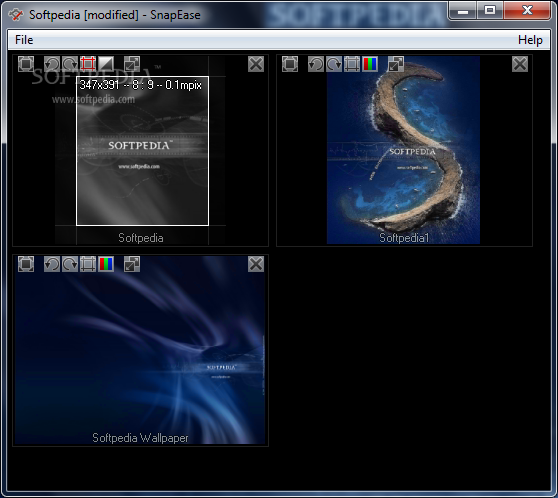
Task: Remove the Softpedia image from collection
Action: [x=256, y=64]
